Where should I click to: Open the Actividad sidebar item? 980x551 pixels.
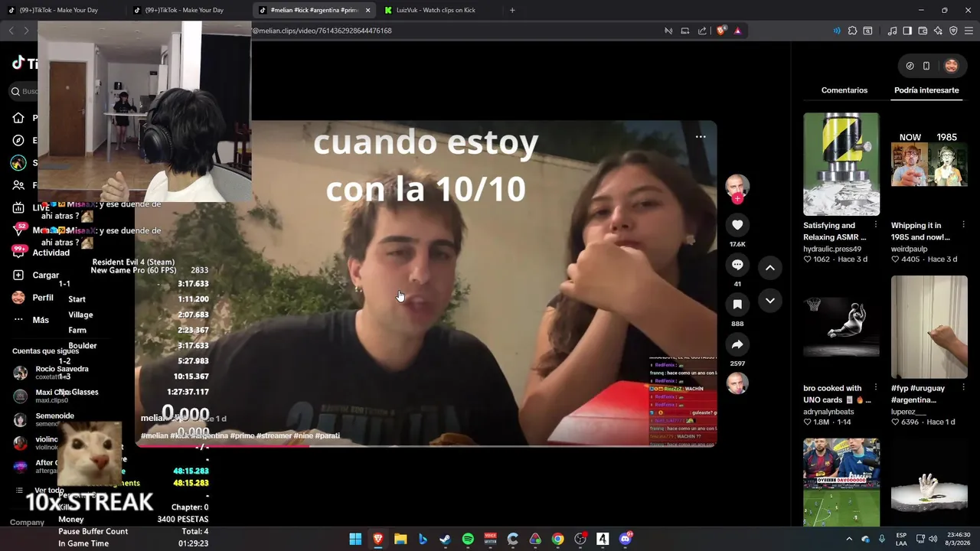click(x=41, y=253)
